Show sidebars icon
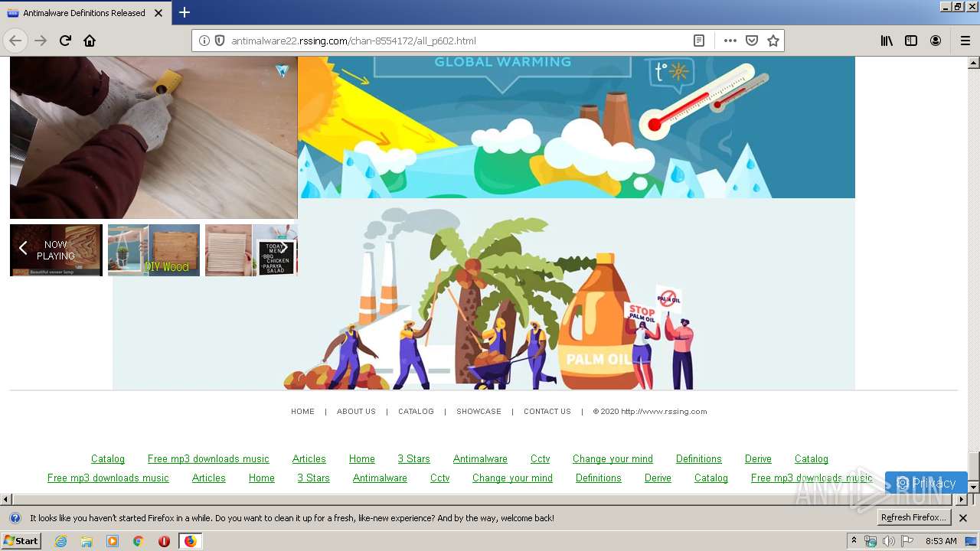980x551 pixels. [x=911, y=41]
